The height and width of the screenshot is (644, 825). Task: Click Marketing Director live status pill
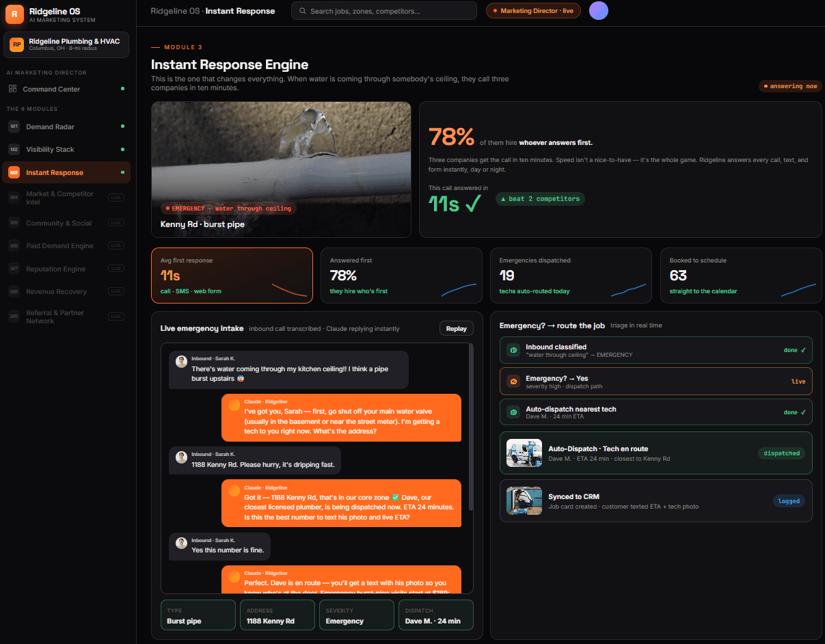pos(533,11)
